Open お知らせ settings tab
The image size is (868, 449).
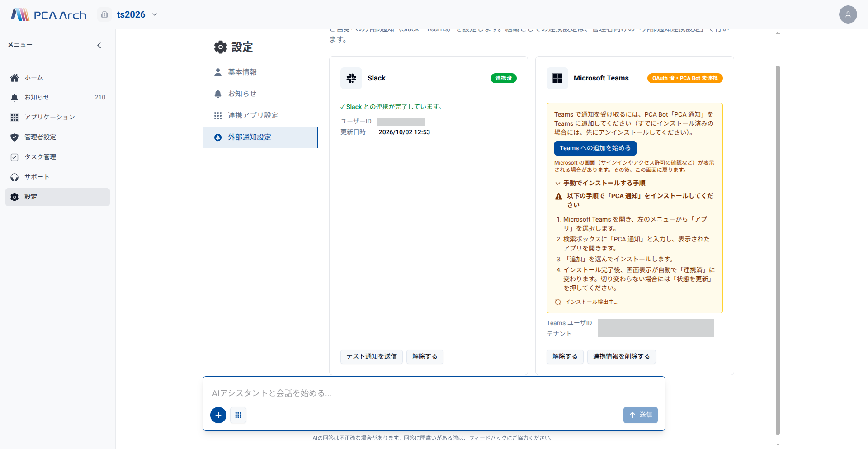tap(260, 94)
